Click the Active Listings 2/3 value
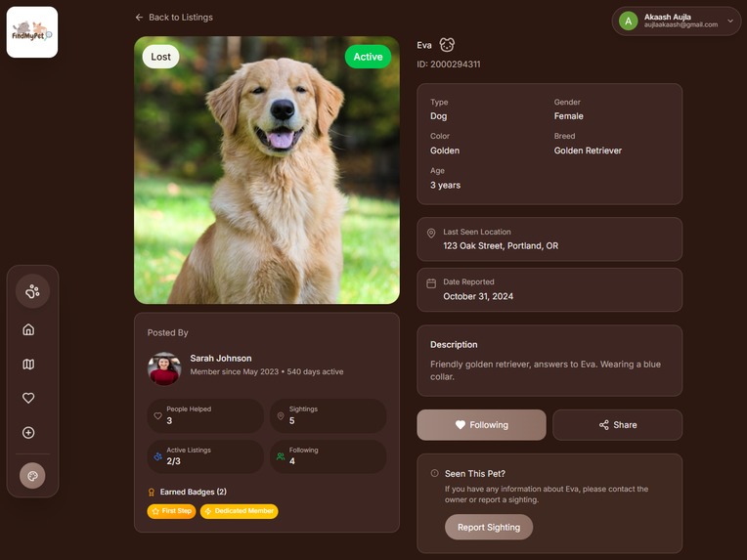 173,461
